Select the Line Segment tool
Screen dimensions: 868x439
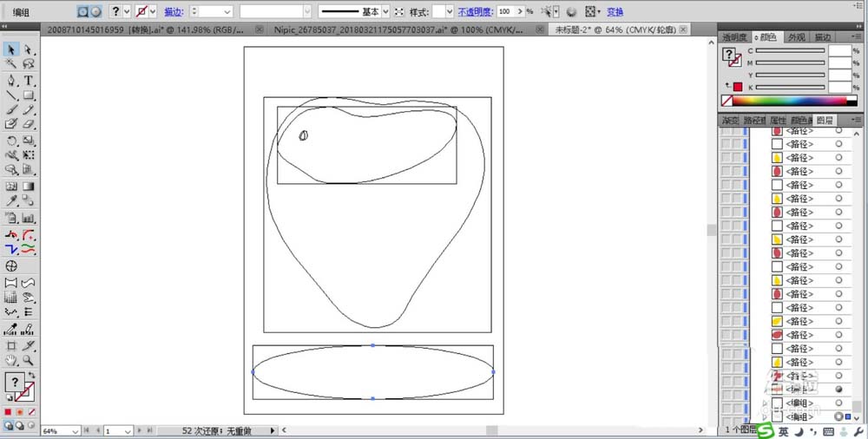[11, 95]
